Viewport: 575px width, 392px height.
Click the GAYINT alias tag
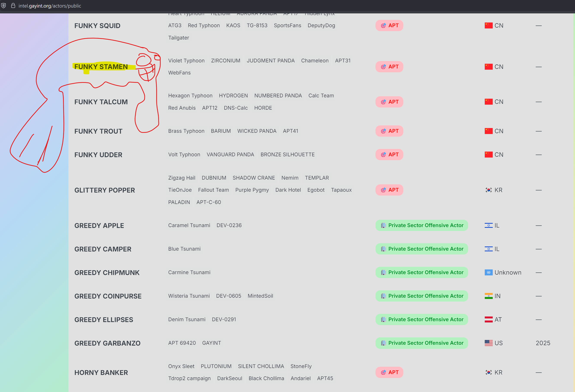[212, 343]
